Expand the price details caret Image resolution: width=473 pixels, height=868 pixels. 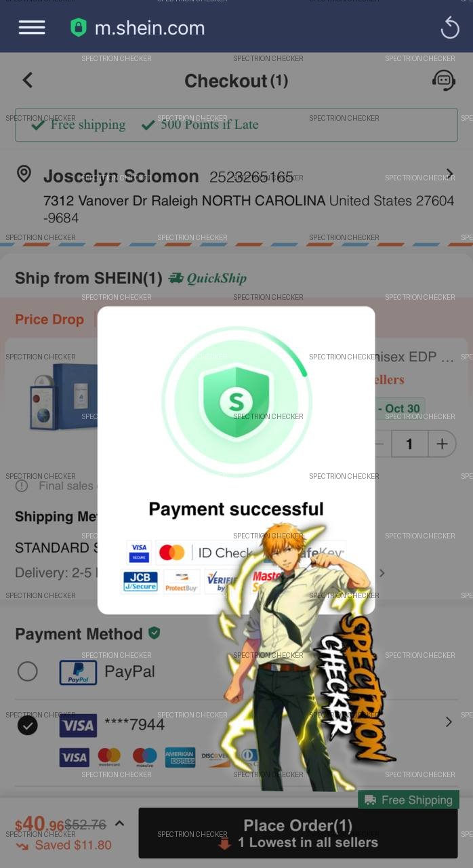tap(119, 823)
